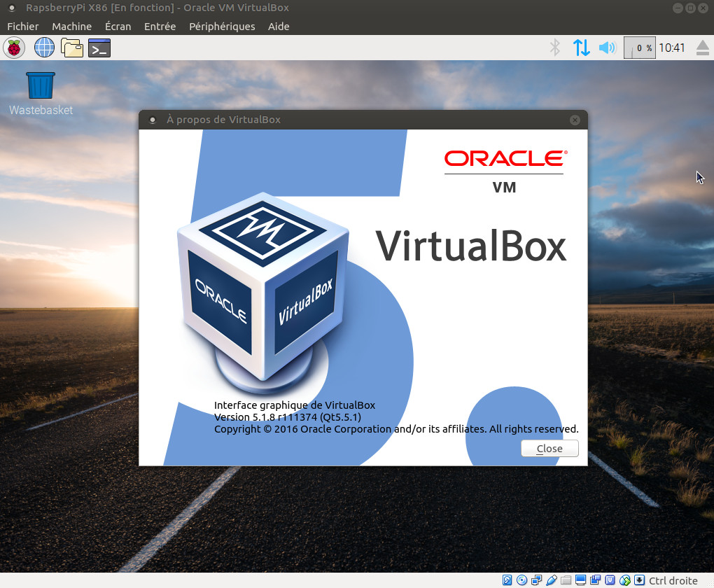The height and width of the screenshot is (588, 714).
Task: Click the Bluetooth tray icon
Action: click(x=555, y=48)
